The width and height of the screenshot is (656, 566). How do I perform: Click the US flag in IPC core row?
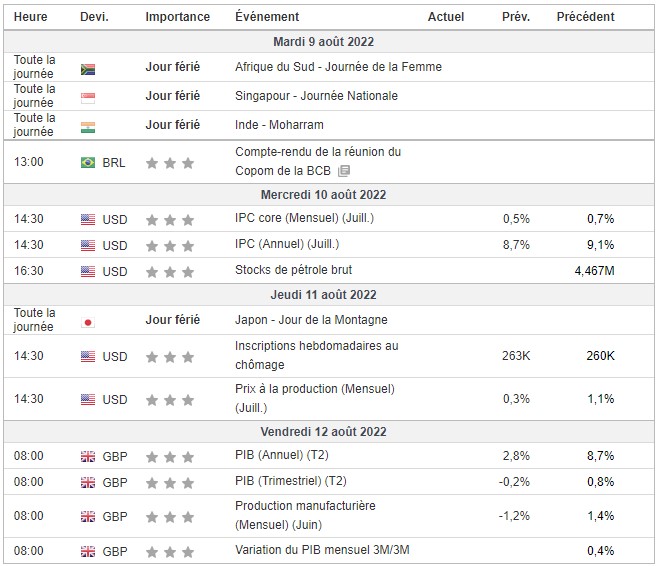88,219
